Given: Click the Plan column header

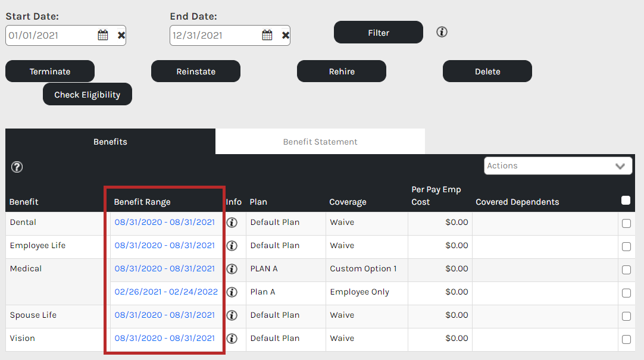Looking at the screenshot, I should pyautogui.click(x=258, y=202).
